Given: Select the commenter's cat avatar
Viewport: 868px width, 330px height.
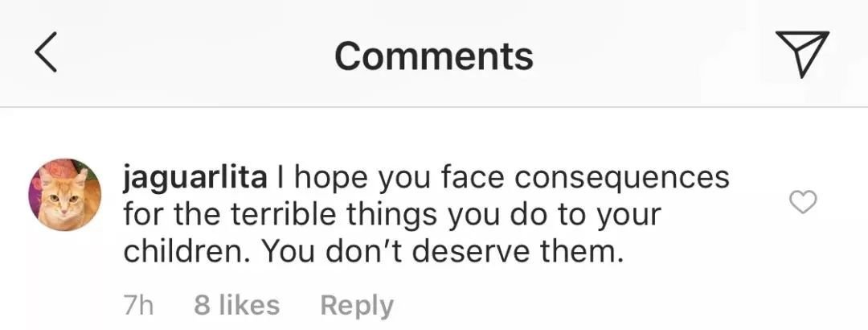Looking at the screenshot, I should point(64,195).
